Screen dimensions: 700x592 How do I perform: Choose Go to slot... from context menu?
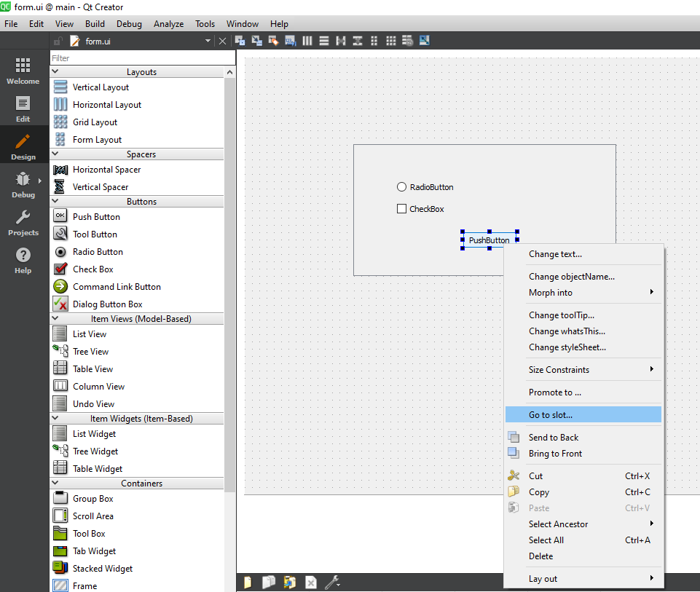551,415
